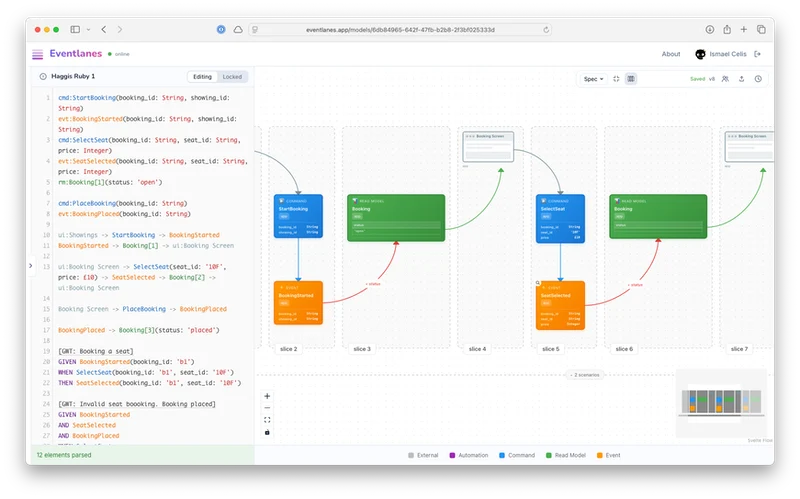Click the [GWT: Booking a seat] line

click(95, 352)
